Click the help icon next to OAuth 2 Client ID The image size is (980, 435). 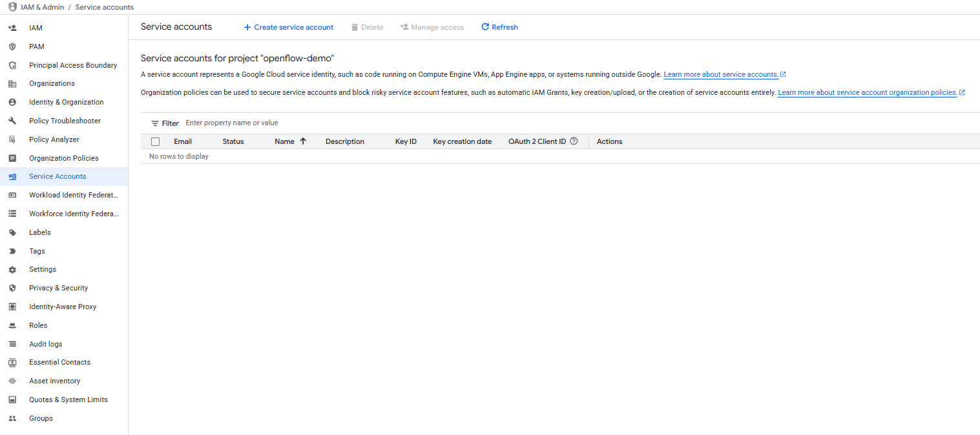point(574,141)
